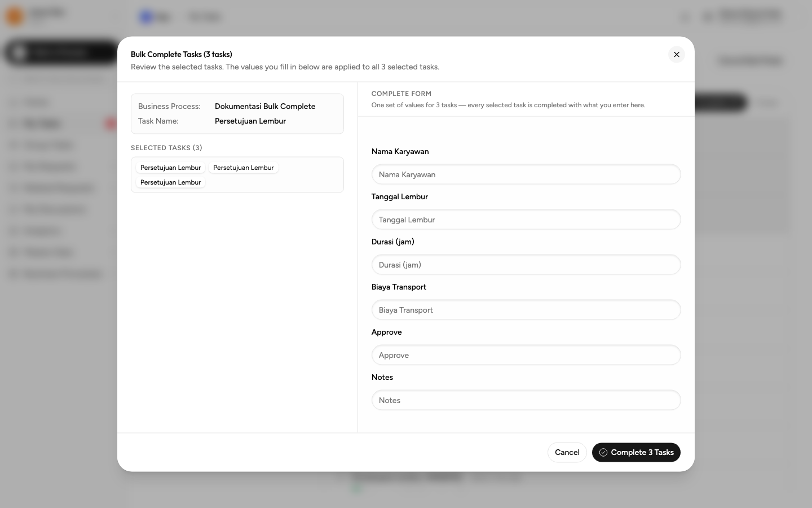
Task: Focus the Notes input field
Action: pyautogui.click(x=526, y=400)
